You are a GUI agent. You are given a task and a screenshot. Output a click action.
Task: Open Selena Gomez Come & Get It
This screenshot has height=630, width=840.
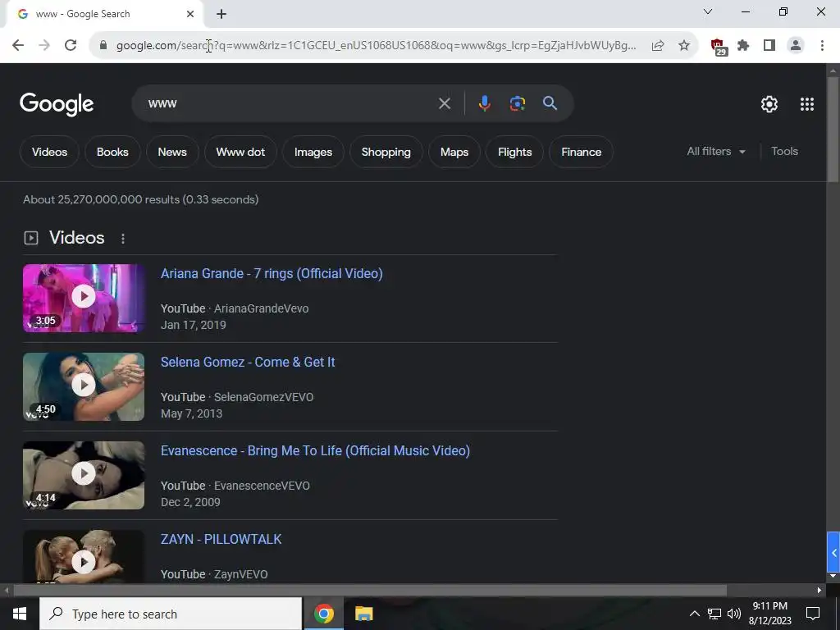point(248,362)
